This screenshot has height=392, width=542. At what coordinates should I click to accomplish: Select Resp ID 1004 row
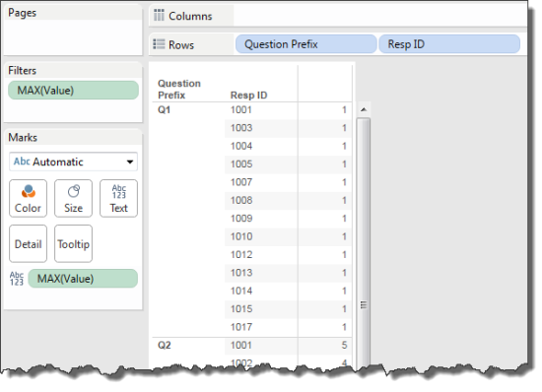tap(241, 146)
